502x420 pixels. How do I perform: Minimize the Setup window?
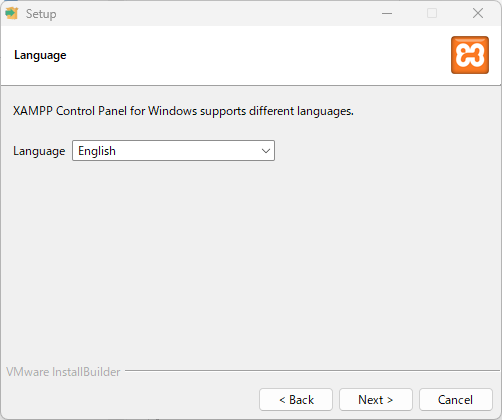[387, 14]
